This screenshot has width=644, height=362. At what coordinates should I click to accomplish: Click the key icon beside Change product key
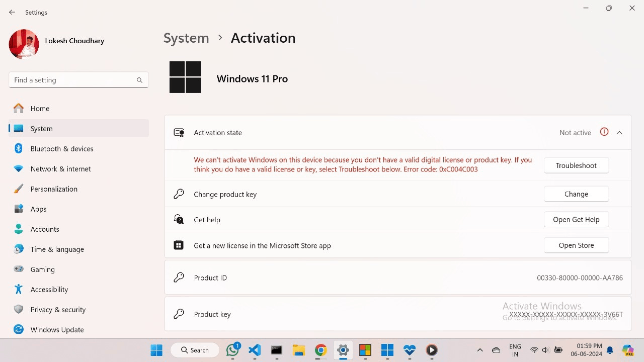179,194
